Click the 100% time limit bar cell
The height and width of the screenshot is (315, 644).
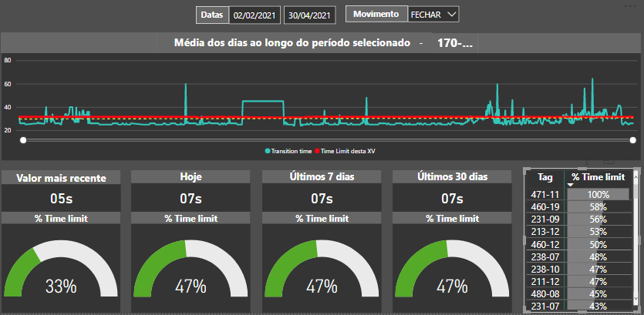pos(598,194)
